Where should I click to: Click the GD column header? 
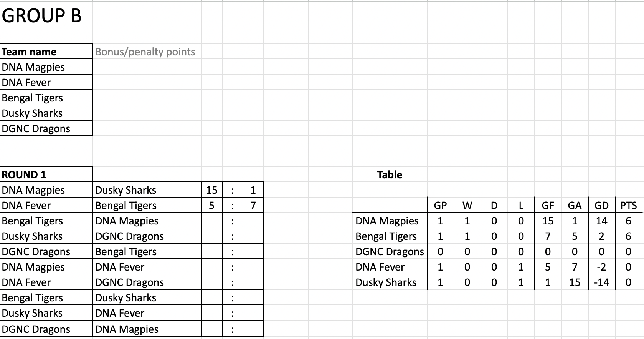[601, 206]
